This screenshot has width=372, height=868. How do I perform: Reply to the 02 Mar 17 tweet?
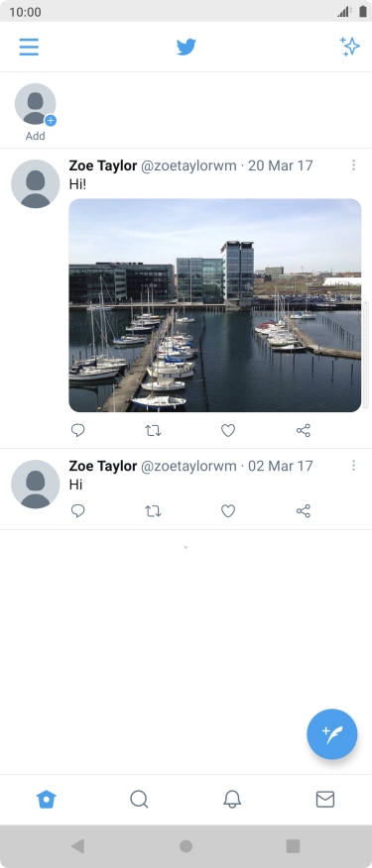click(78, 510)
